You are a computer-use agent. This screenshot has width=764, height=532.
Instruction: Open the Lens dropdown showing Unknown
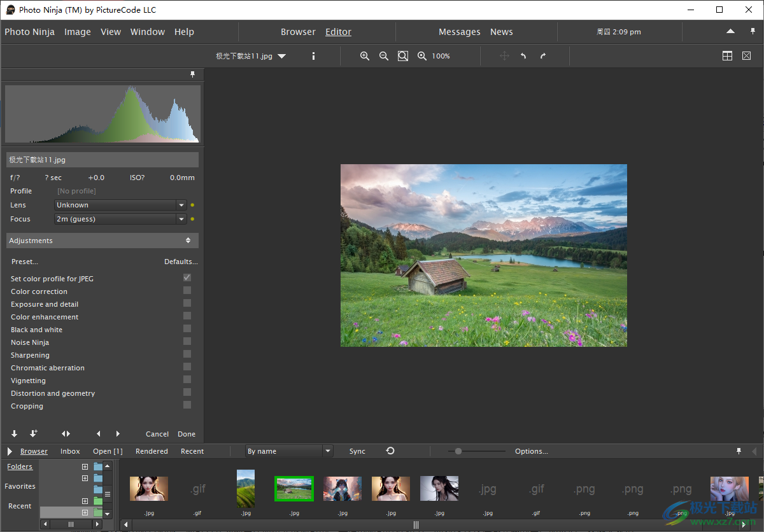click(120, 205)
